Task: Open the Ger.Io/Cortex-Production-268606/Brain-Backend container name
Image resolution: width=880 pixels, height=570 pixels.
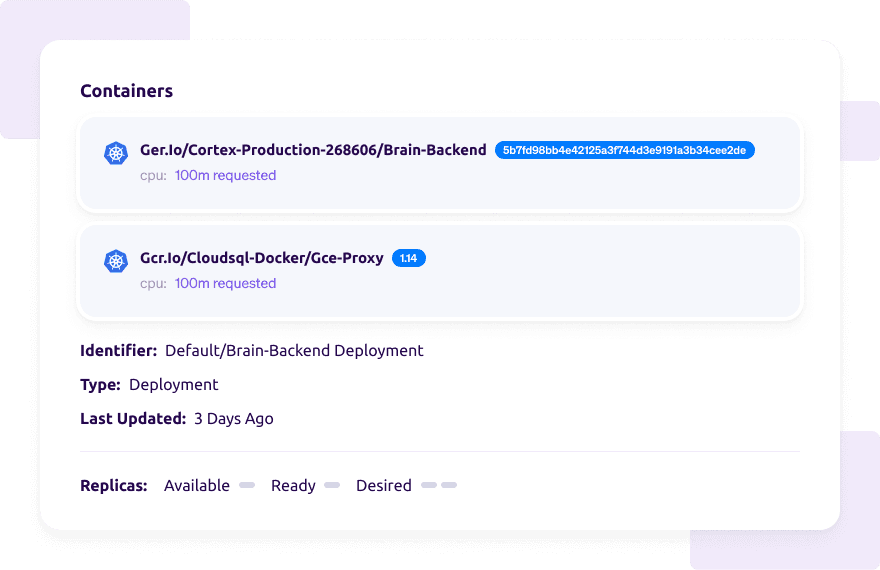Action: click(313, 150)
